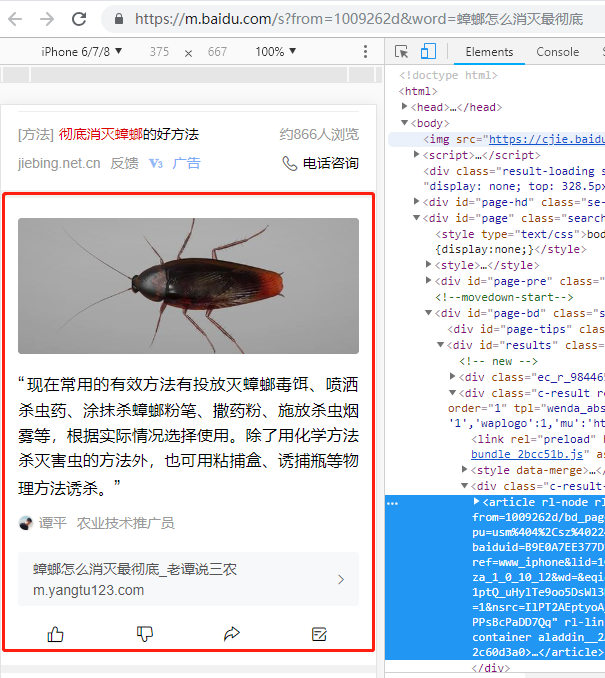605x678 pixels.
Task: Click the share arrow icon
Action: coord(232,634)
